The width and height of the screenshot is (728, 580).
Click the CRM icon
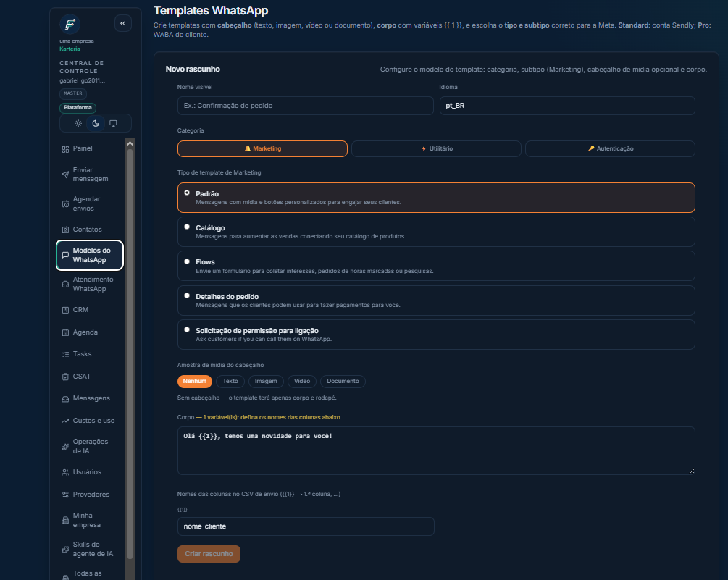click(x=65, y=310)
